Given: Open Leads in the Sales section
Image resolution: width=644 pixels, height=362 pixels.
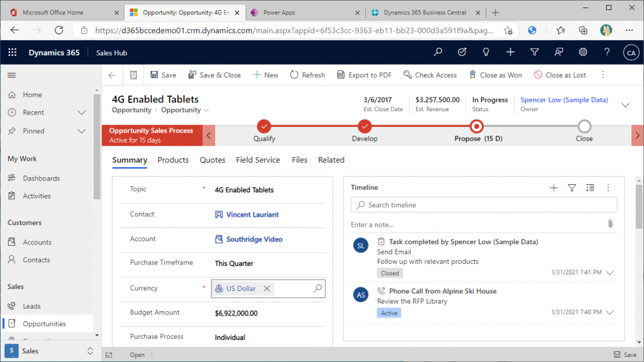Looking at the screenshot, I should [31, 306].
